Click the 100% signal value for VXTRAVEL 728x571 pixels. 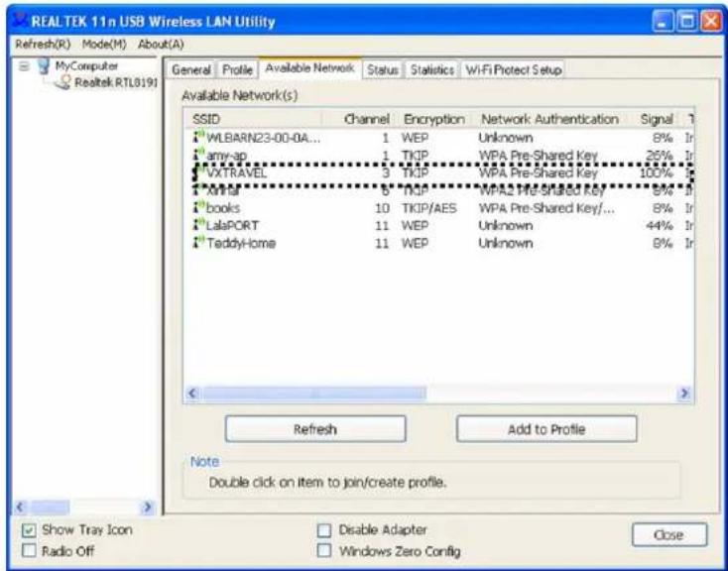[x=656, y=173]
